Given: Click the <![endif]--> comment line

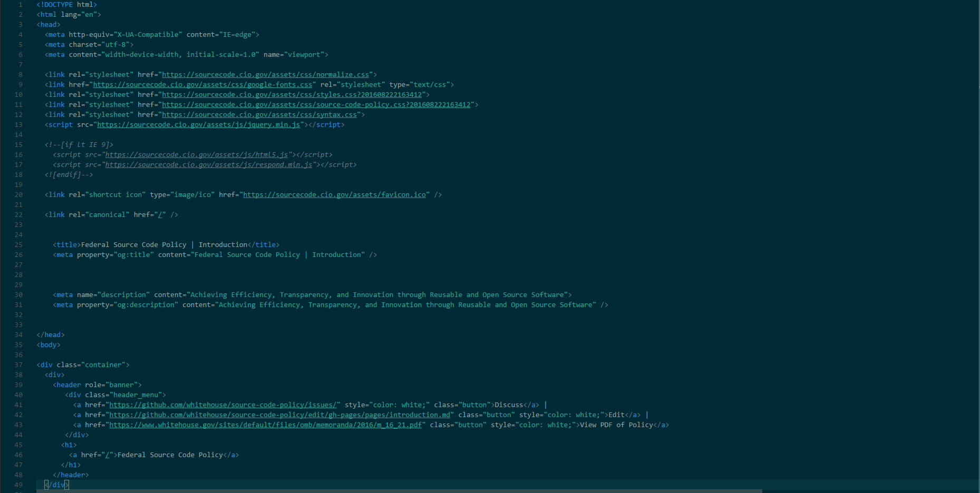Looking at the screenshot, I should (x=69, y=175).
